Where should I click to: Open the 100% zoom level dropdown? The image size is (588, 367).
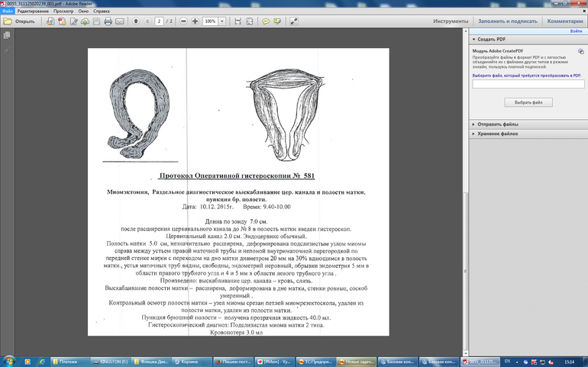point(222,21)
